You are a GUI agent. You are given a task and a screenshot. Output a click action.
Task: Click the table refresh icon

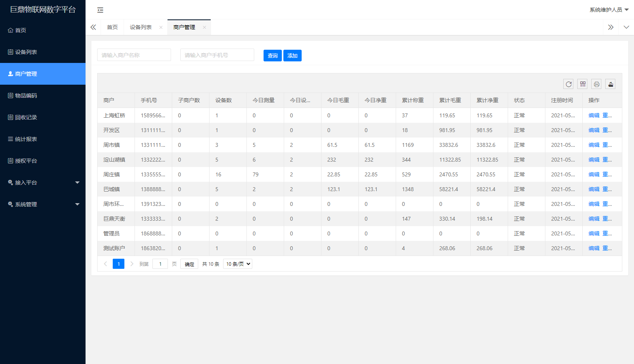point(569,84)
